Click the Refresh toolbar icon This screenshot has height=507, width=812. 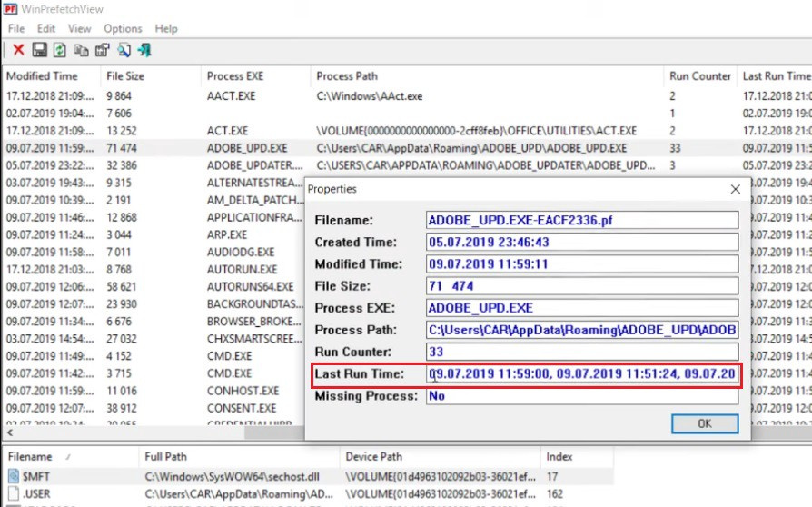[60, 50]
